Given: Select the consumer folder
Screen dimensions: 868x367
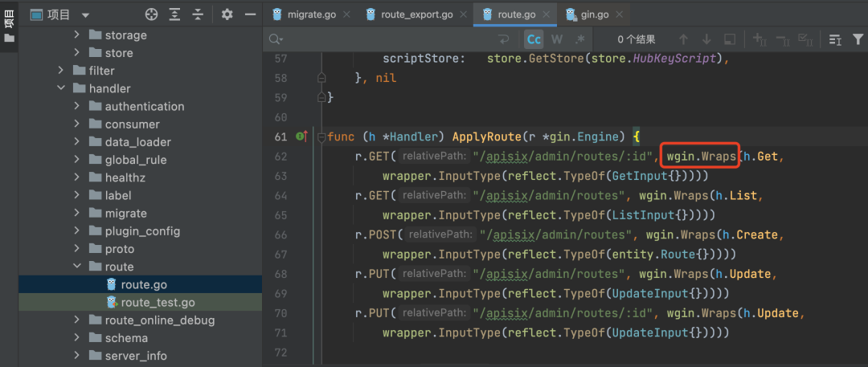Looking at the screenshot, I should [133, 124].
